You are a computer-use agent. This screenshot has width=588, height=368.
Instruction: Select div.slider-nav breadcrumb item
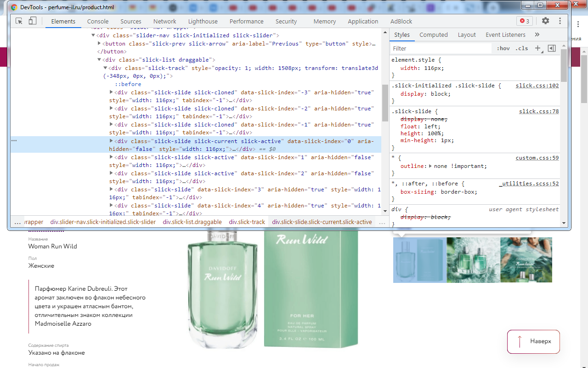(x=103, y=222)
